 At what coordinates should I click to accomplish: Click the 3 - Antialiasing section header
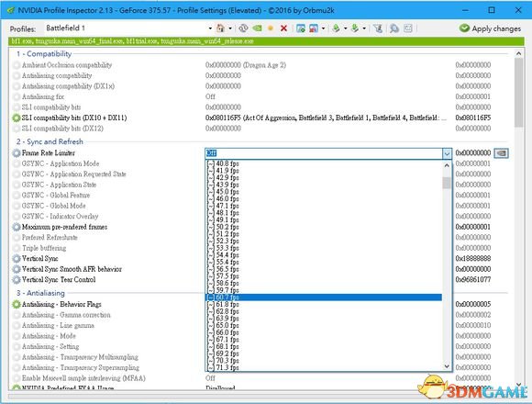[40, 293]
